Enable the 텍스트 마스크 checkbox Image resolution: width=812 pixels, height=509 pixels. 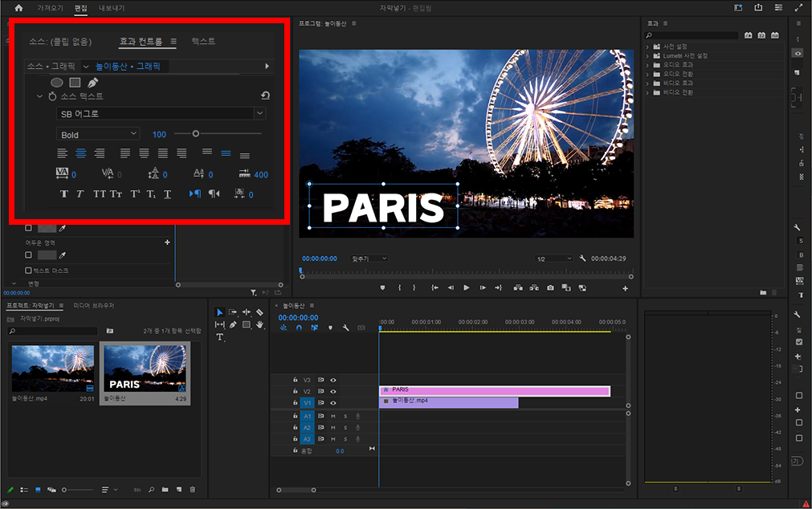click(29, 271)
